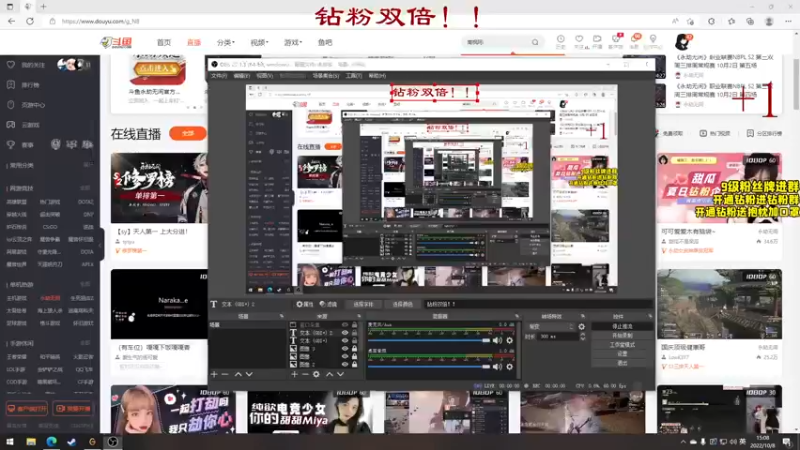Click 开始录制 in OBS controls

pyautogui.click(x=622, y=336)
